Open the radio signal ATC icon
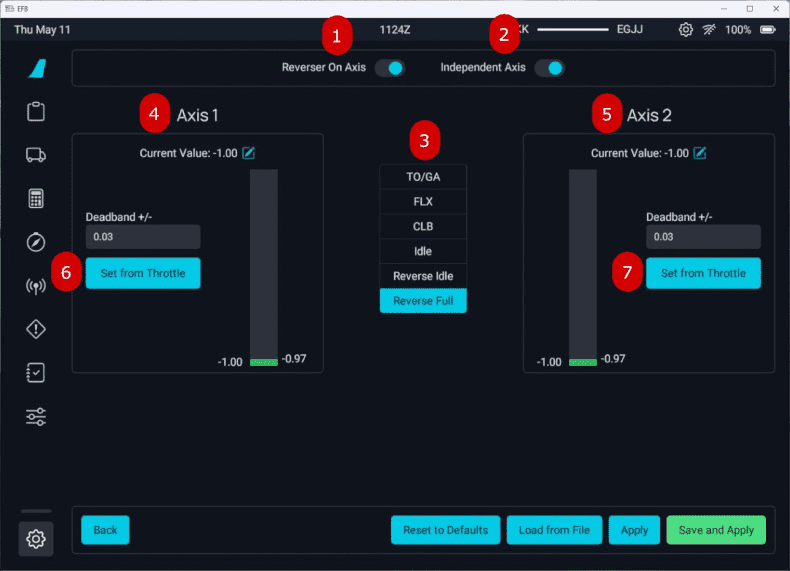The width and height of the screenshot is (790, 571). coord(36,286)
